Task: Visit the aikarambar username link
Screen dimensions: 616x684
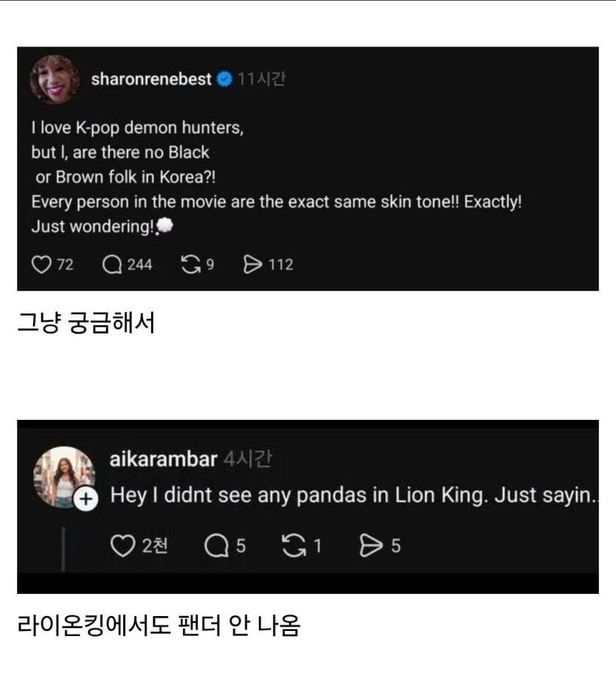Action: [x=163, y=460]
